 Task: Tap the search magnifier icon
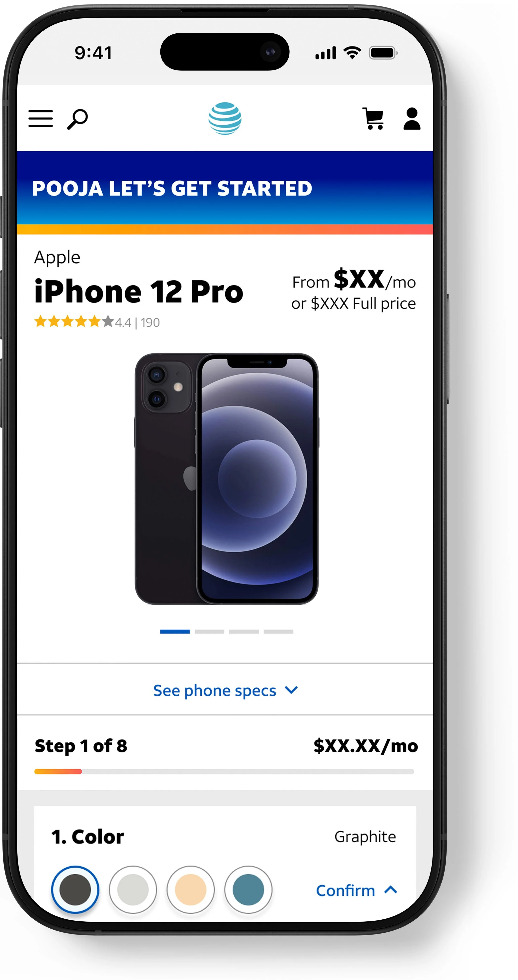[x=78, y=119]
